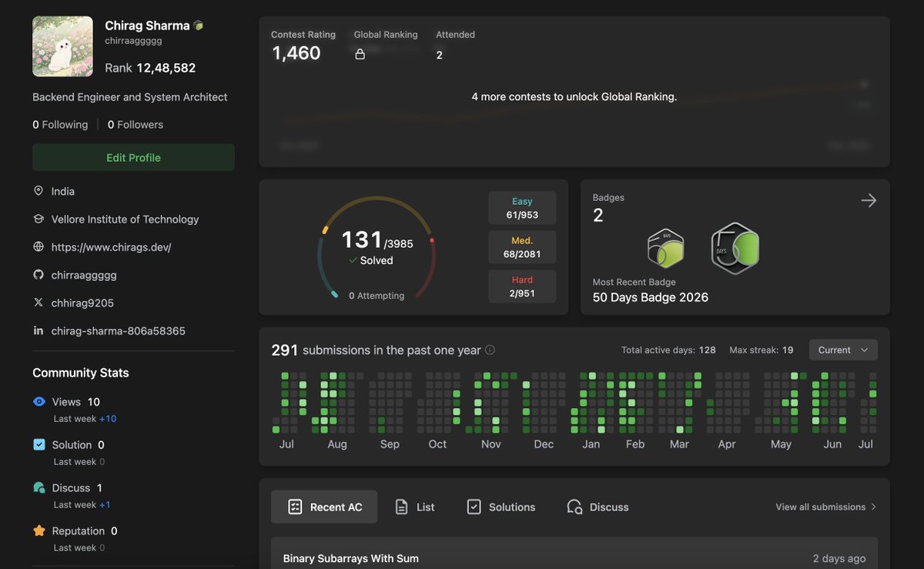Click the cat profile avatar picture

62,46
